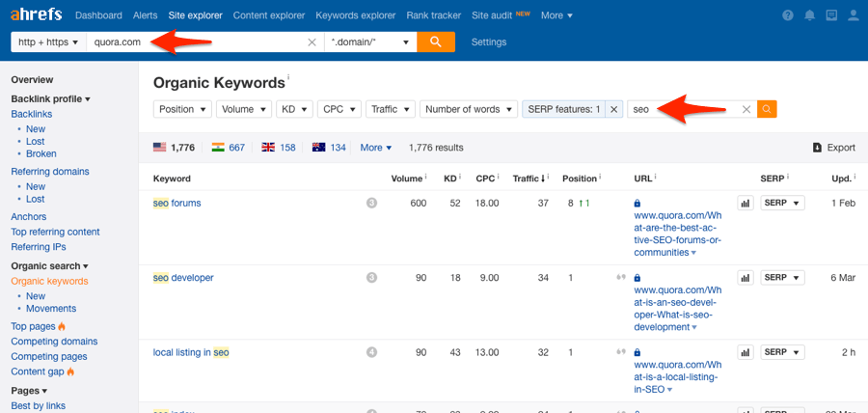The image size is (868, 413).
Task: Open chart icon for seo forums row
Action: pos(746,204)
